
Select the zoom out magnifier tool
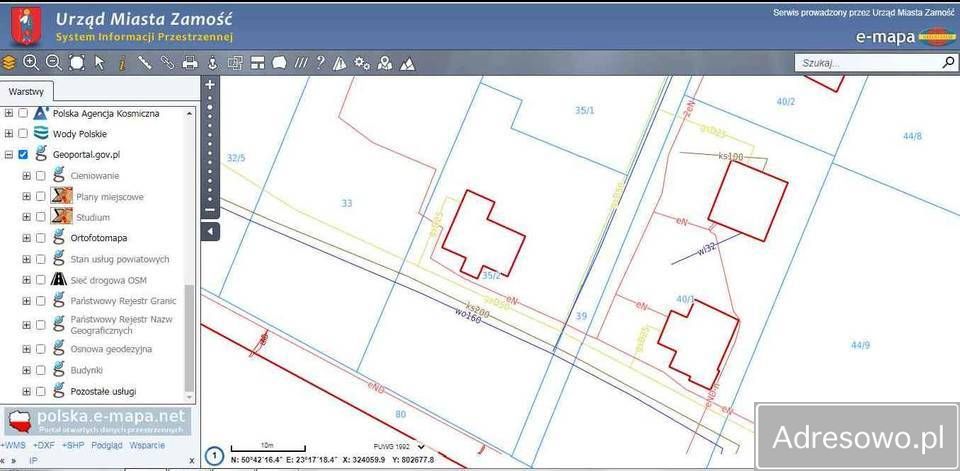point(54,62)
